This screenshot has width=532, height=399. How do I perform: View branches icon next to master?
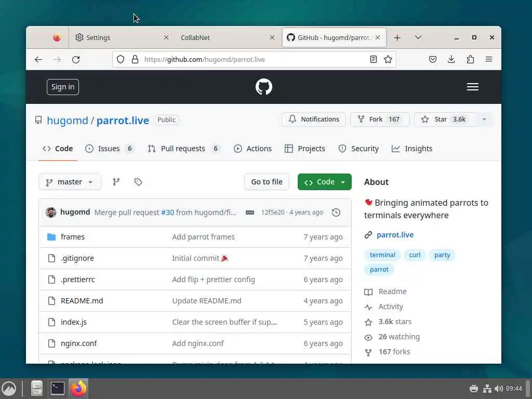click(116, 182)
